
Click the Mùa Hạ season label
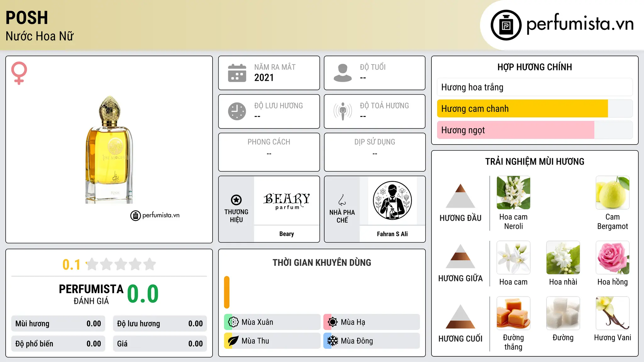[x=353, y=322]
